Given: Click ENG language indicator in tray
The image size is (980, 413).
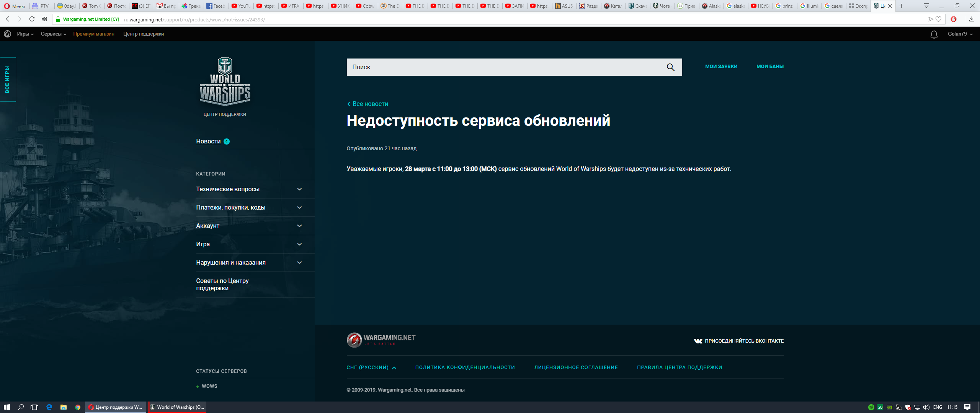Looking at the screenshot, I should [938, 407].
